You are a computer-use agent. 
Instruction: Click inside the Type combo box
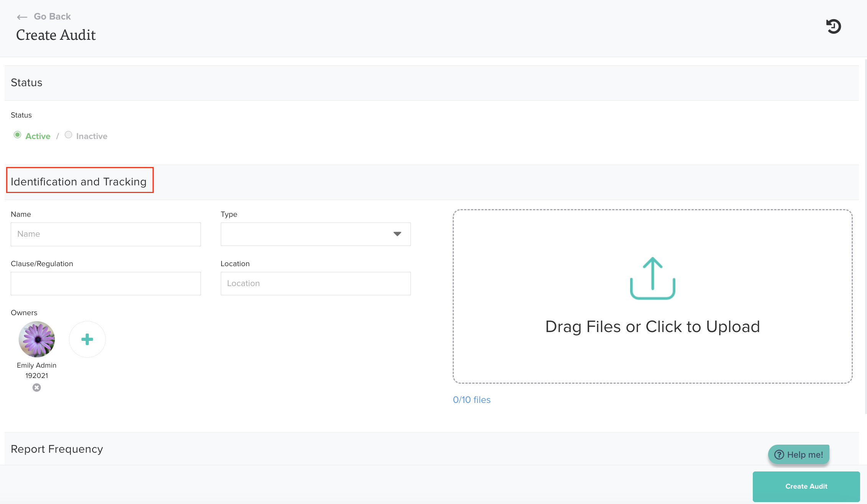pyautogui.click(x=307, y=234)
